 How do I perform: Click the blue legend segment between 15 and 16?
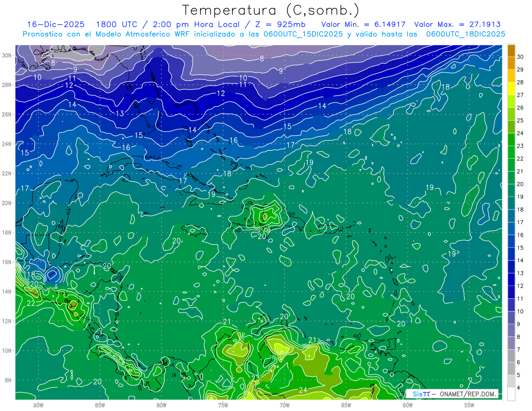511,241
